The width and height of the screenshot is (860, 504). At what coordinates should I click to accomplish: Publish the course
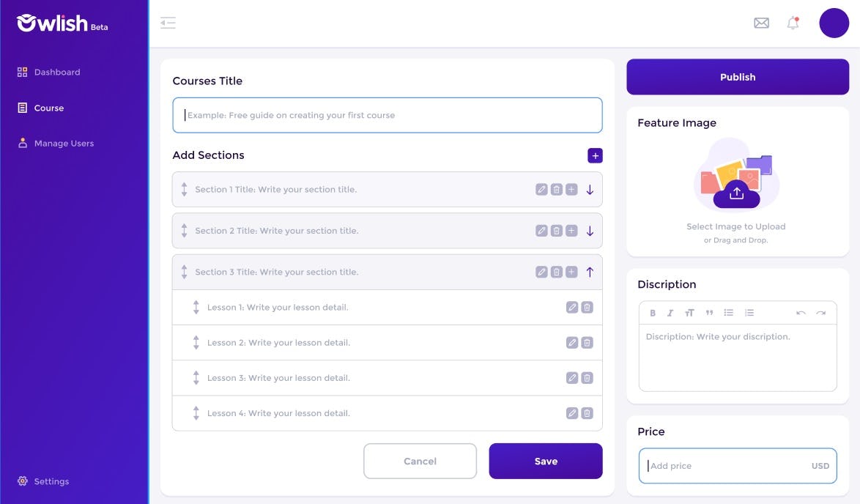pos(737,76)
